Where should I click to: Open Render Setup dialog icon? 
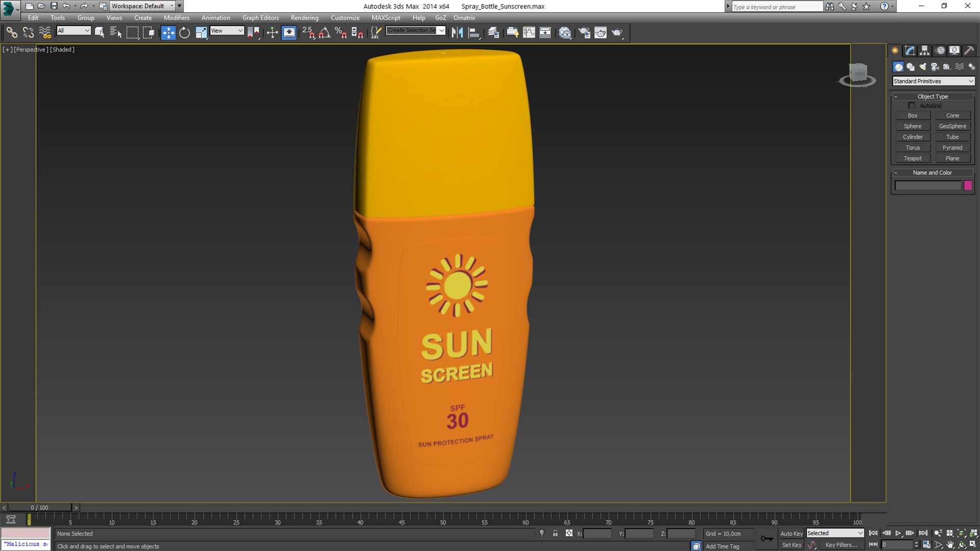584,33
